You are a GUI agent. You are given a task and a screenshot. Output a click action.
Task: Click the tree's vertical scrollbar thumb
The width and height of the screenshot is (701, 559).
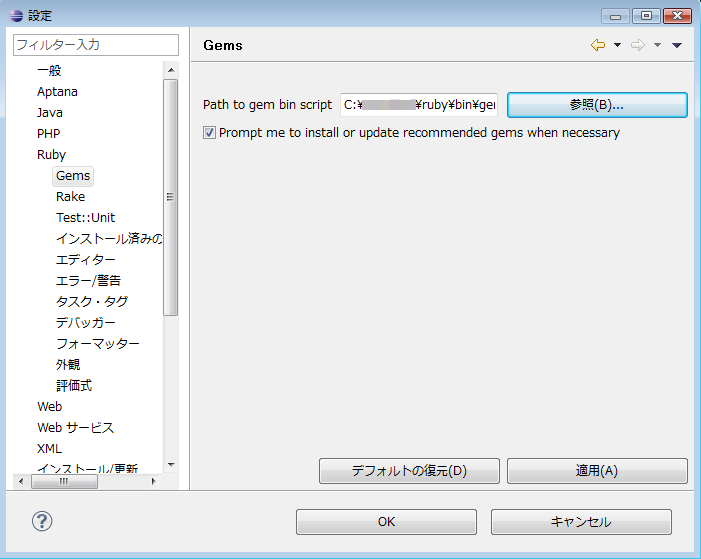tap(171, 197)
